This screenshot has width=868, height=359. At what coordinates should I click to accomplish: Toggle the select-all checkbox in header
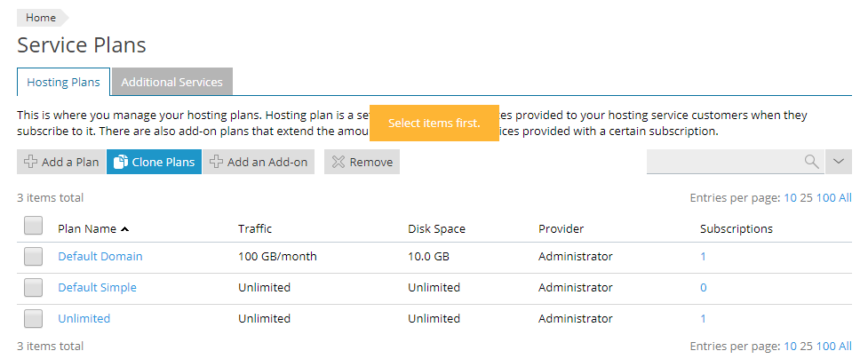tap(33, 227)
